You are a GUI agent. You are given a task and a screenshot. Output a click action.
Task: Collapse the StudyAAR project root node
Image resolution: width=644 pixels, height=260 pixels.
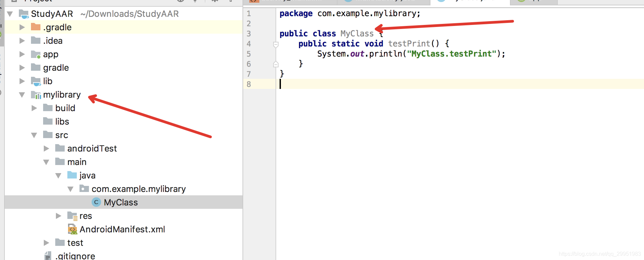point(10,14)
